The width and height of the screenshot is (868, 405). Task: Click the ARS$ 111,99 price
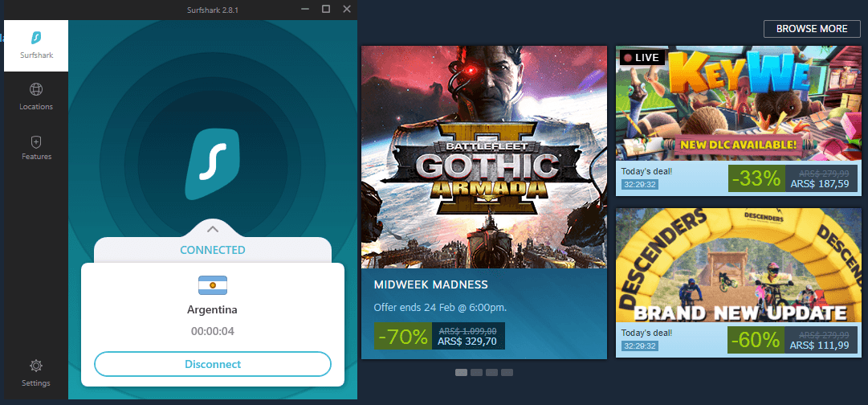click(x=819, y=346)
